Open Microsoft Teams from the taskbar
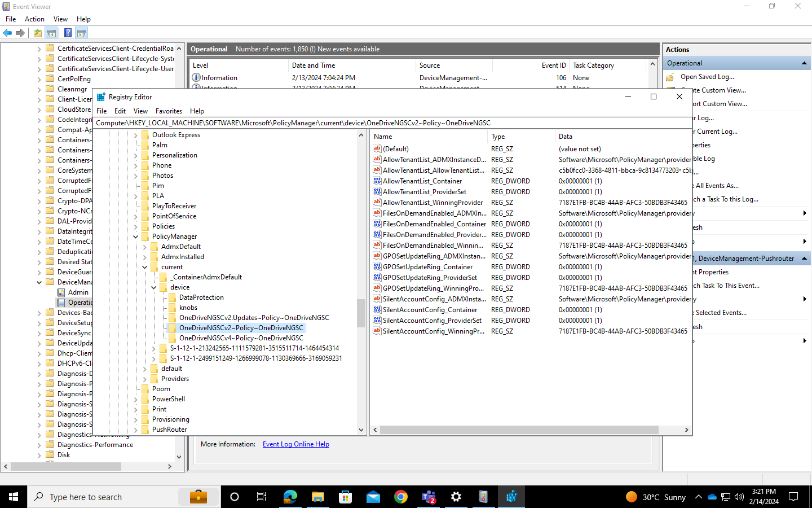The width and height of the screenshot is (812, 508). pyautogui.click(x=428, y=497)
